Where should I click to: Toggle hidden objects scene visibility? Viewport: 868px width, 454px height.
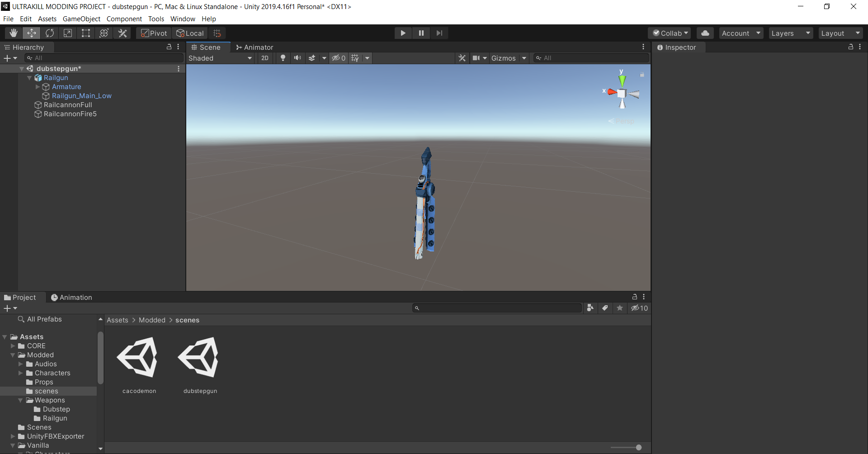pos(339,58)
